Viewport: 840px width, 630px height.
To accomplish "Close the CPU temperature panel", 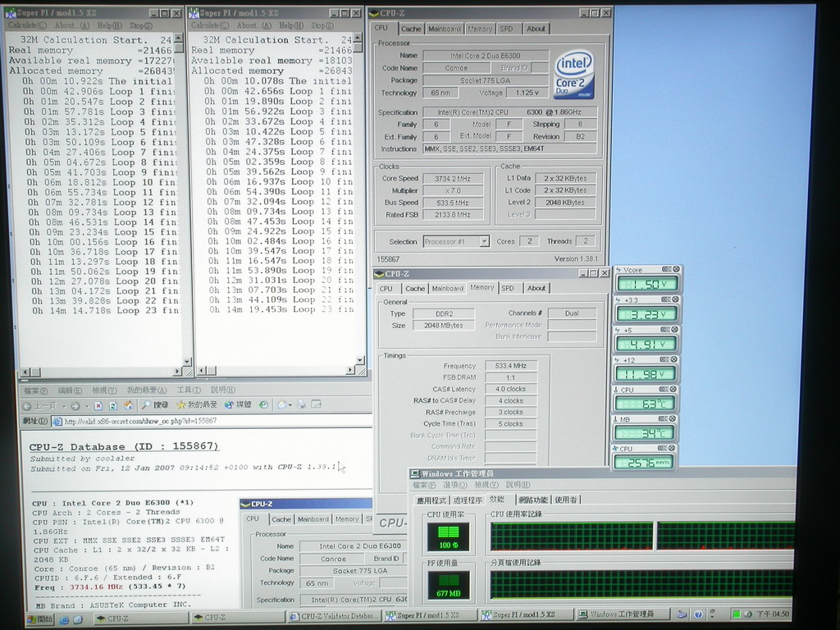I will coord(673,389).
